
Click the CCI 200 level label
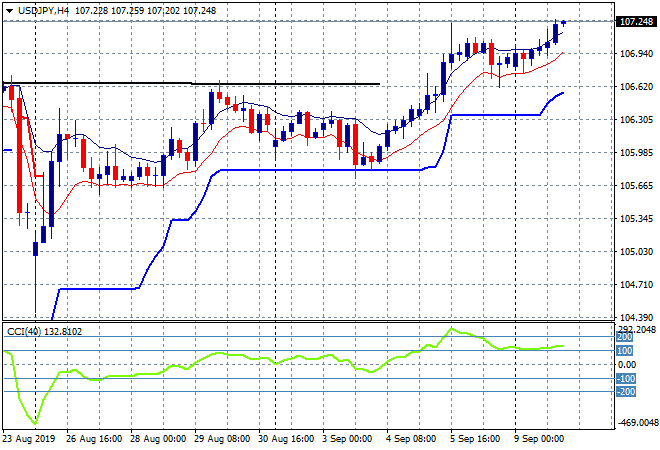pyautogui.click(x=625, y=337)
